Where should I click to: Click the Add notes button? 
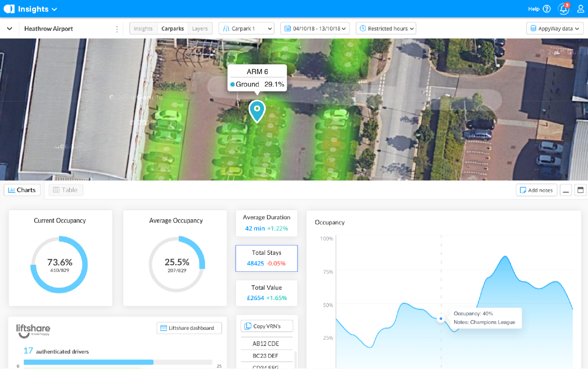(x=536, y=190)
